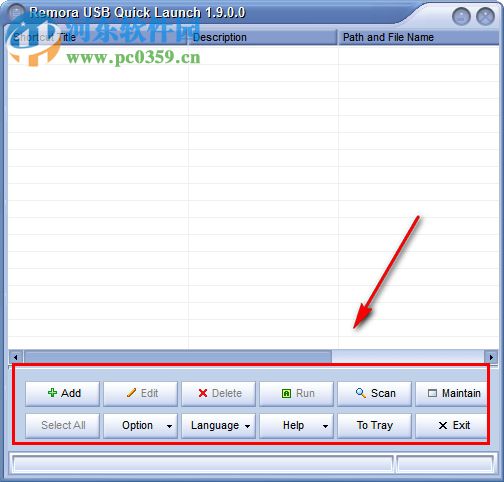Open the system menu icon in title bar
504x482 pixels.
16,13
